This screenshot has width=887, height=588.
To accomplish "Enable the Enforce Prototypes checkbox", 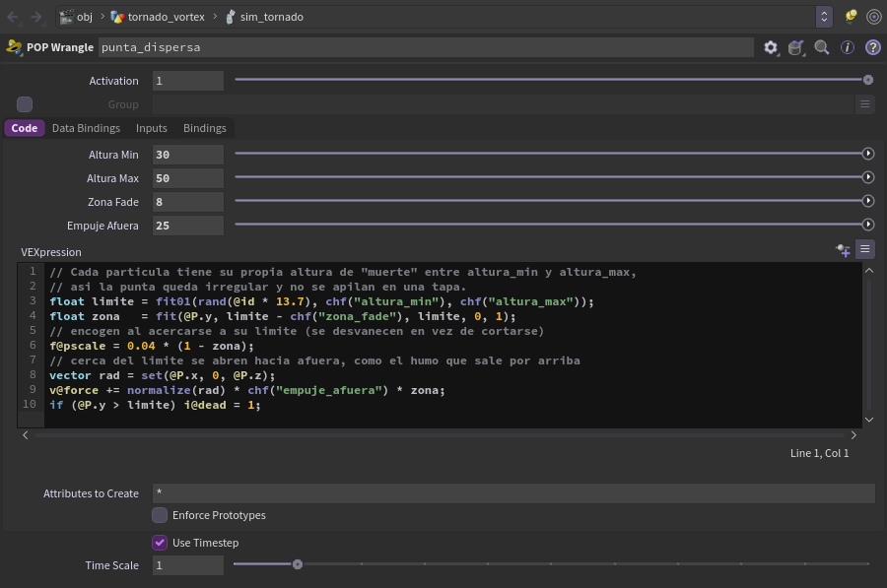I will pyautogui.click(x=160, y=515).
